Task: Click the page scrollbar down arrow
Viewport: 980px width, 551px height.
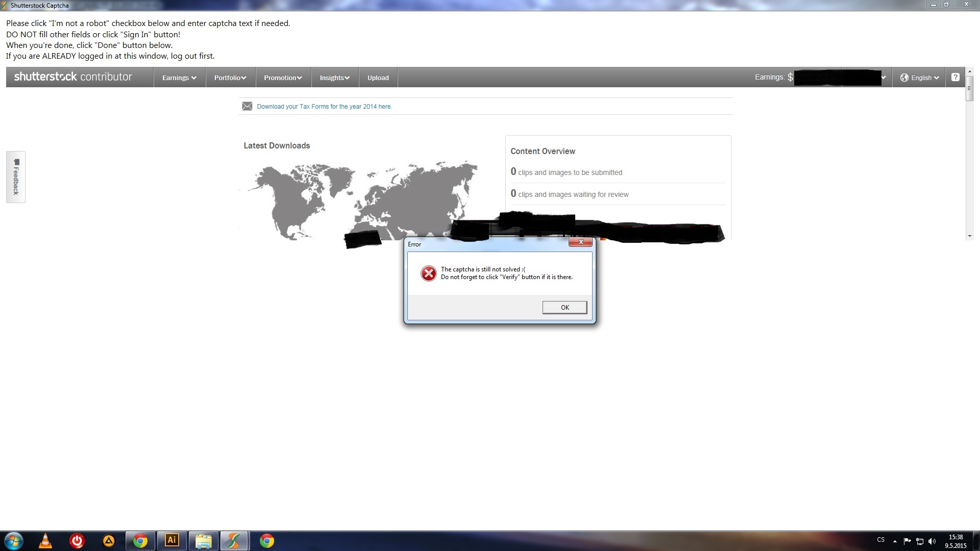Action: [970, 236]
